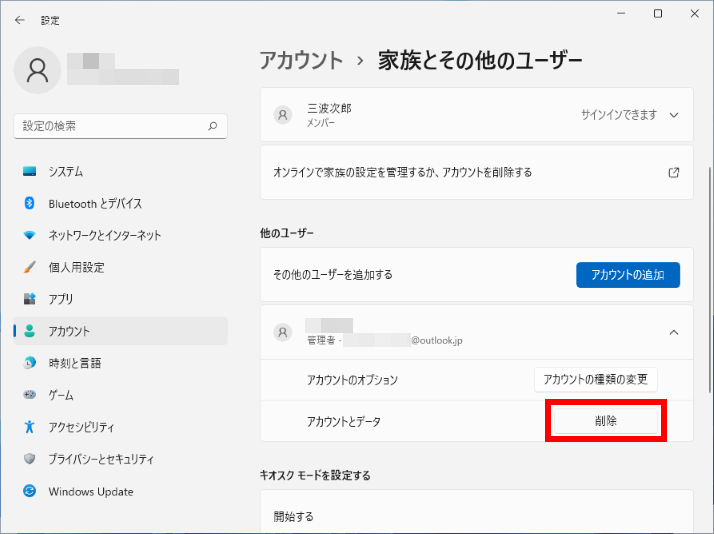Click the 三波次郎 name text

coord(329,108)
